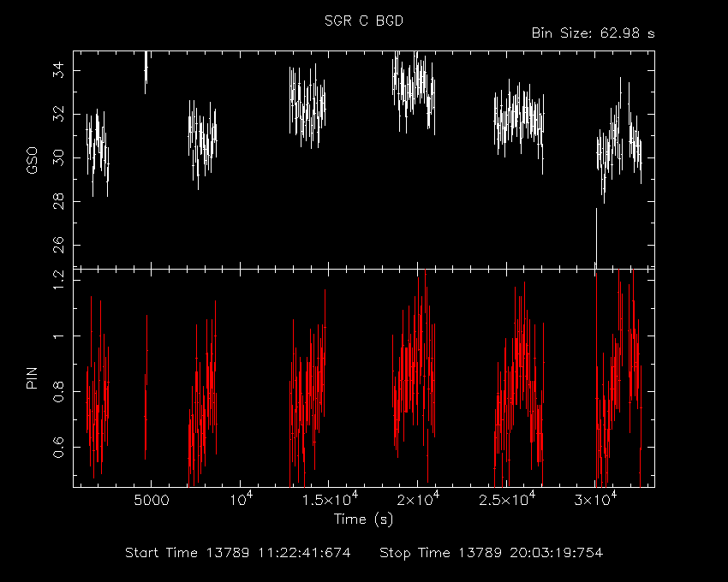Click the "PIN" y-axis label

click(32, 377)
